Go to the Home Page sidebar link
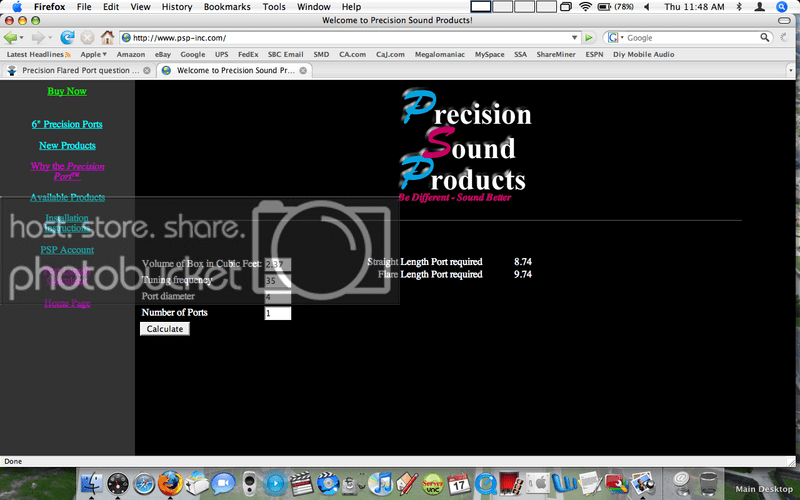The height and width of the screenshot is (500, 800). [x=67, y=303]
